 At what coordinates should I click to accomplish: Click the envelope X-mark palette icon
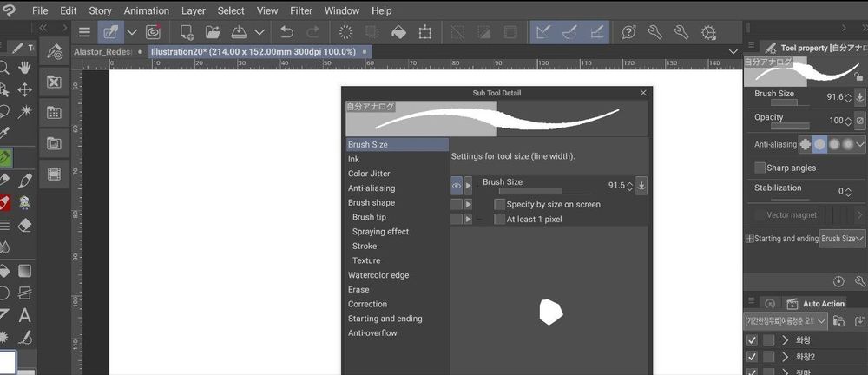tap(54, 82)
